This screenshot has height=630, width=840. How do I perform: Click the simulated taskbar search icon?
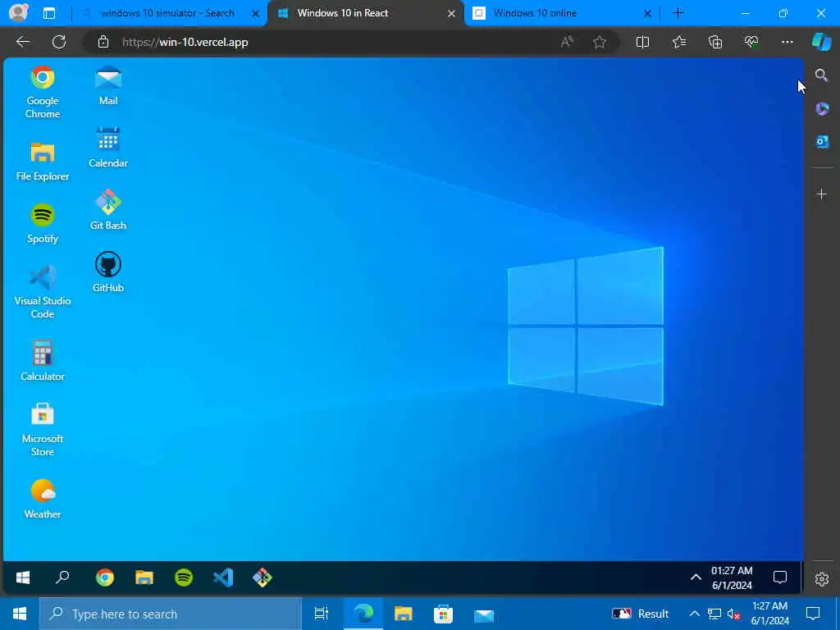pyautogui.click(x=62, y=577)
